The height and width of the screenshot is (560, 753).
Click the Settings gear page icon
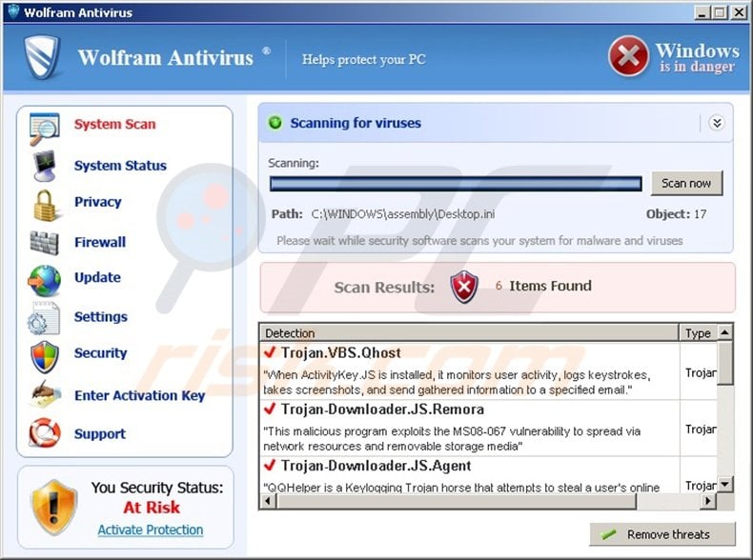coord(44,318)
